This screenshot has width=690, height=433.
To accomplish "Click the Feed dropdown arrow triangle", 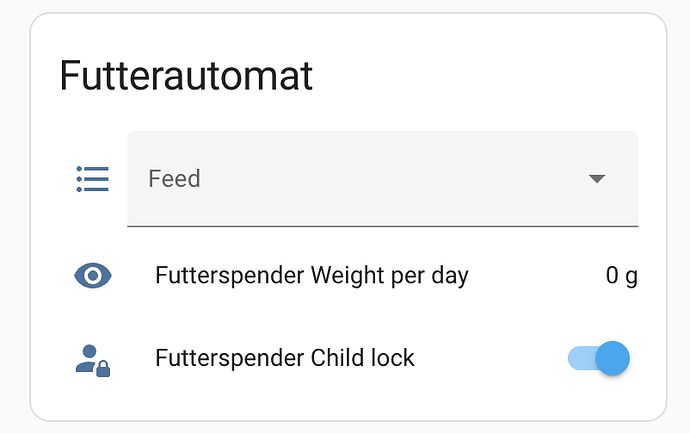I will [597, 179].
